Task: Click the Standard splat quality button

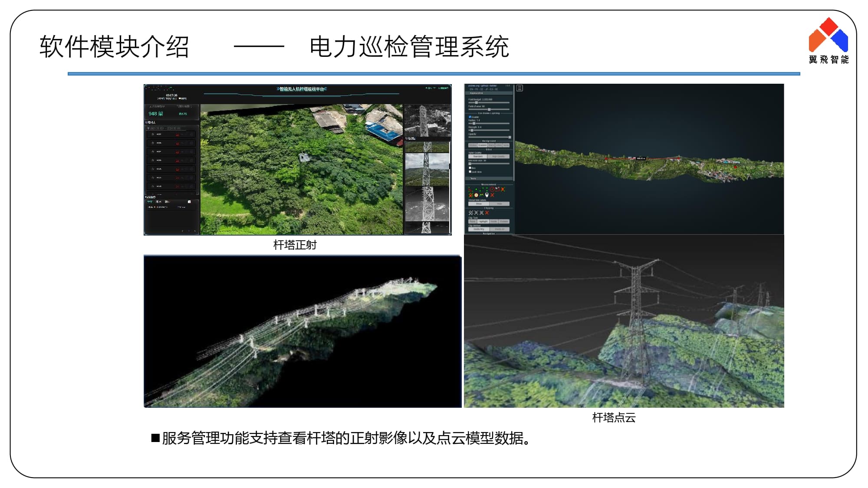Action: click(x=478, y=156)
